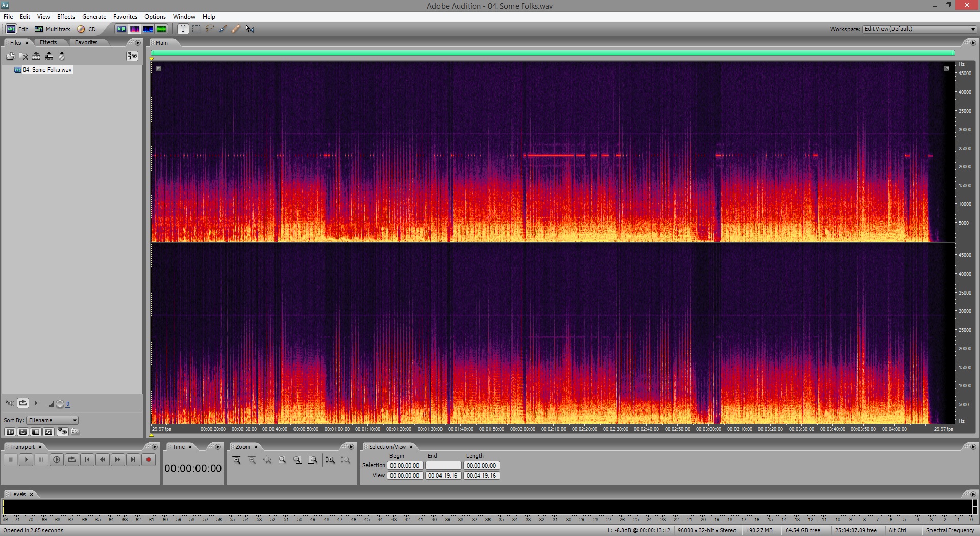Toggle Loop Play in Files panel
Image resolution: width=980 pixels, height=536 pixels.
pos(23,403)
